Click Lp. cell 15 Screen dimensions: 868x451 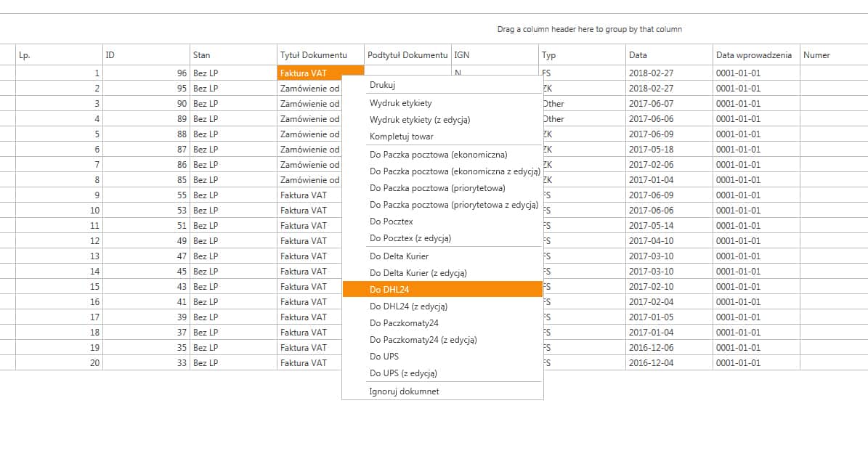pyautogui.click(x=60, y=287)
